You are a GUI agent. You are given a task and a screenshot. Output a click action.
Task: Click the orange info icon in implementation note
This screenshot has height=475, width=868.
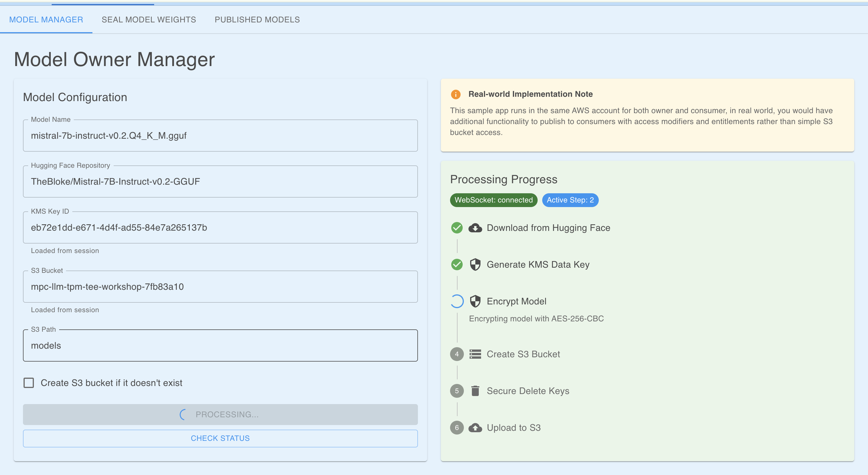click(x=456, y=94)
